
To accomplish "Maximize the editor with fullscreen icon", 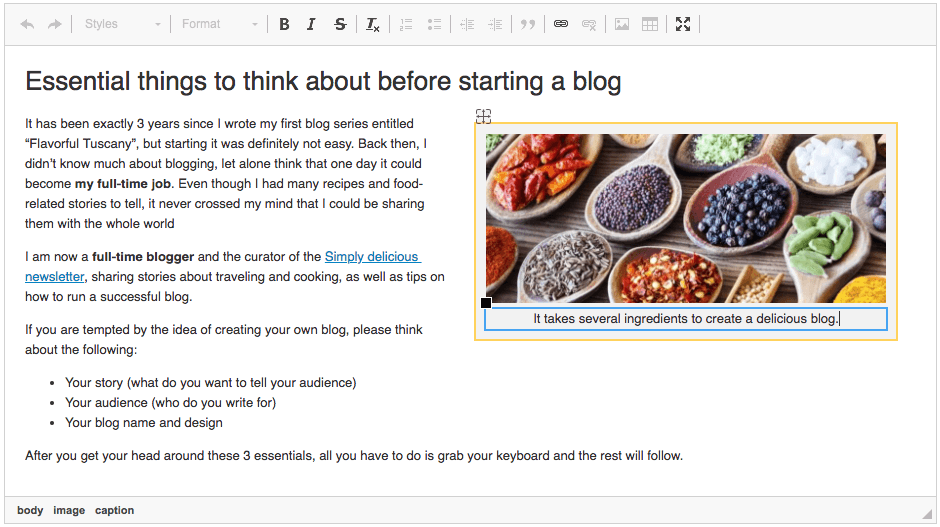I will pos(683,24).
